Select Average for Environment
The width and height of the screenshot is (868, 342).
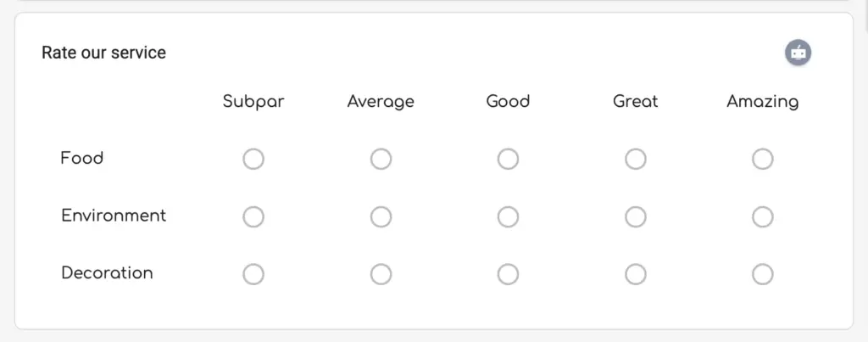381,216
